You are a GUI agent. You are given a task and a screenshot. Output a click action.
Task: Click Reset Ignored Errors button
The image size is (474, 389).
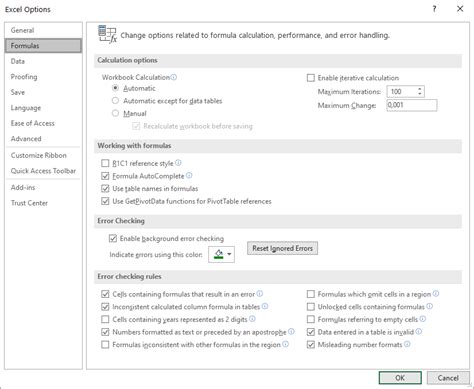click(282, 248)
